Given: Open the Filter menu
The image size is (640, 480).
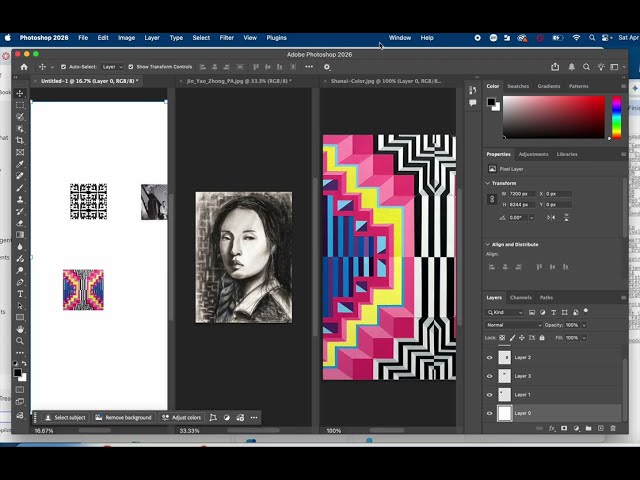Looking at the screenshot, I should pyautogui.click(x=227, y=38).
